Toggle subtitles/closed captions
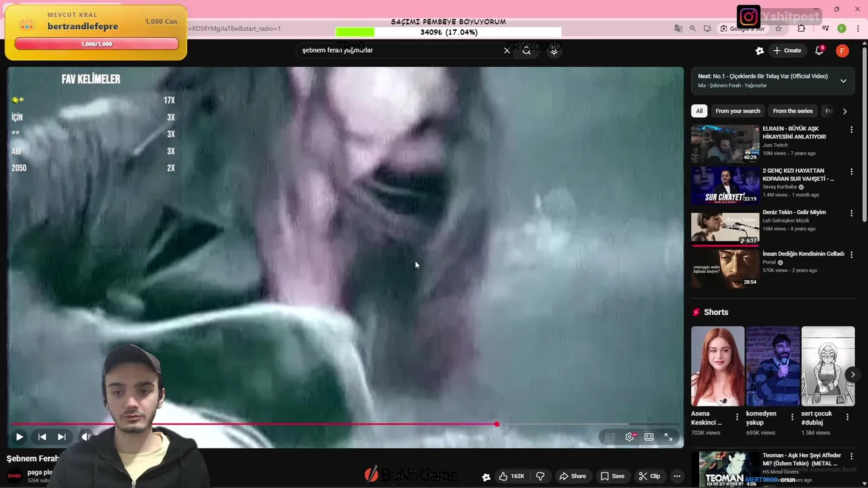 pos(610,437)
